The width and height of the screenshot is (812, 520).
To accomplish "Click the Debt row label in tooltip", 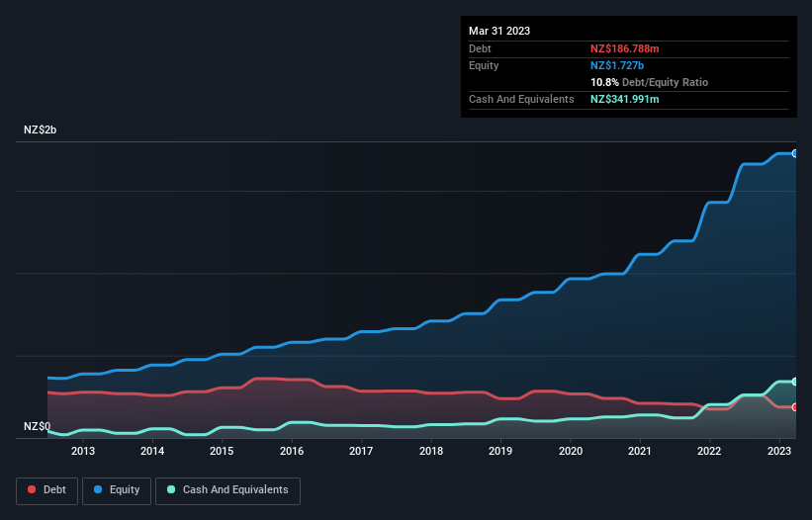I will click(x=480, y=48).
